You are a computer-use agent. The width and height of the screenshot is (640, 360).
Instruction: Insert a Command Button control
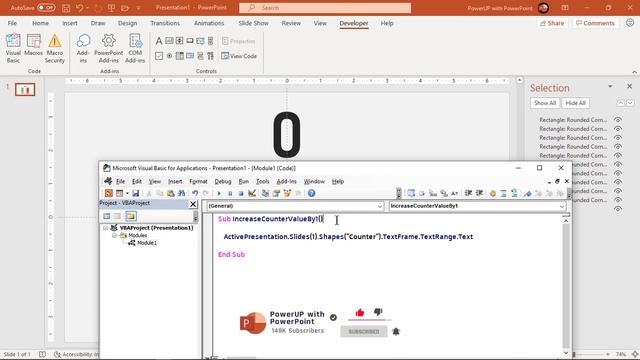coord(190,41)
